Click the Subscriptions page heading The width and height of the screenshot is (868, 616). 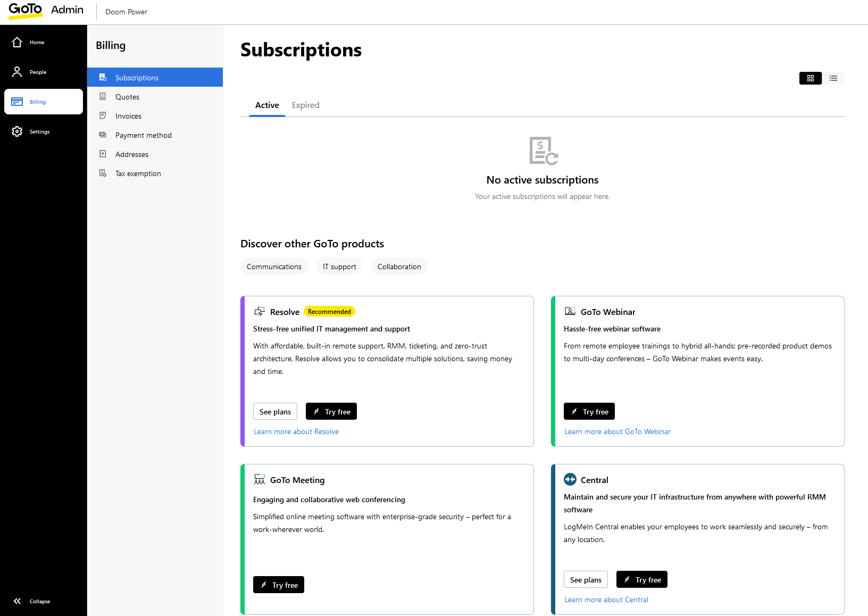coord(301,49)
